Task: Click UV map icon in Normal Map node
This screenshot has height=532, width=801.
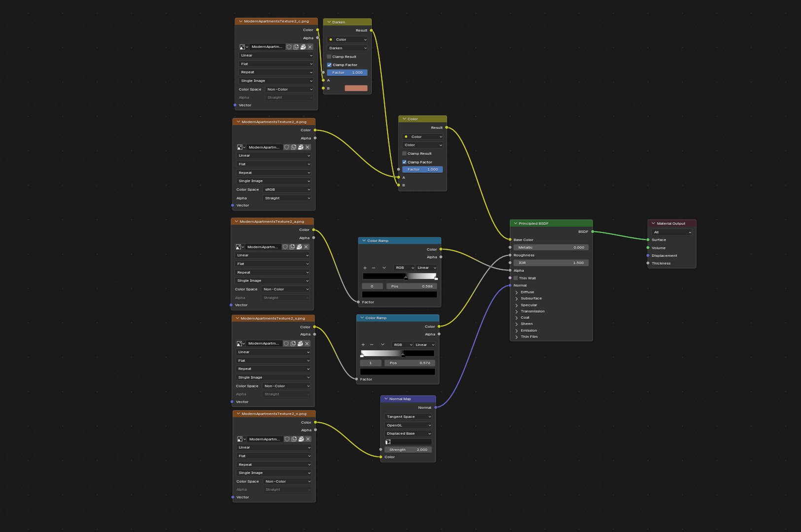Action: point(388,442)
